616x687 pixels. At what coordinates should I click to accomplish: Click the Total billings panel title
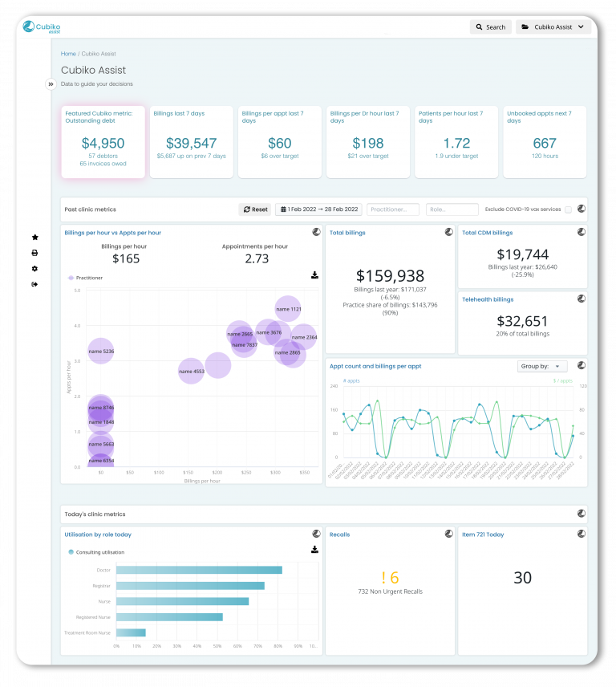(347, 233)
